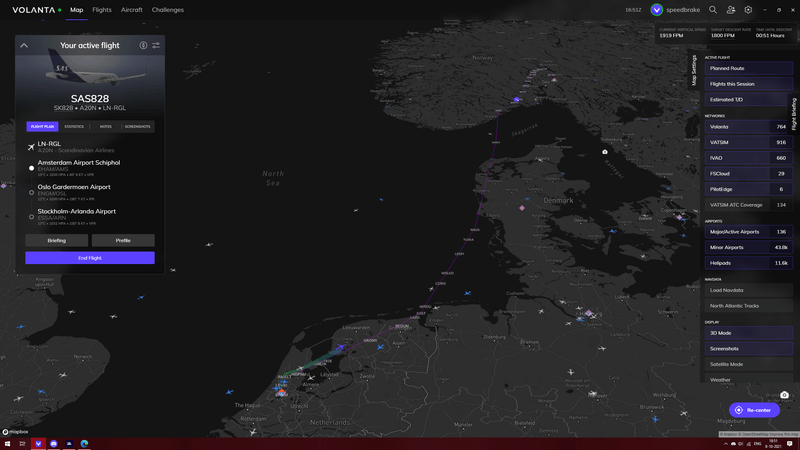Open the Screenshots tab in flight panel
Viewport: 800px width, 450px height.
click(x=138, y=127)
